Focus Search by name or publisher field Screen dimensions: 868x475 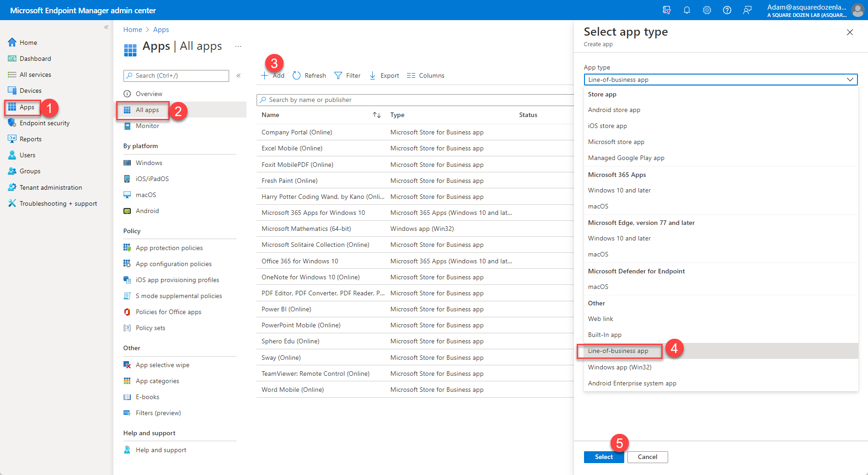415,100
